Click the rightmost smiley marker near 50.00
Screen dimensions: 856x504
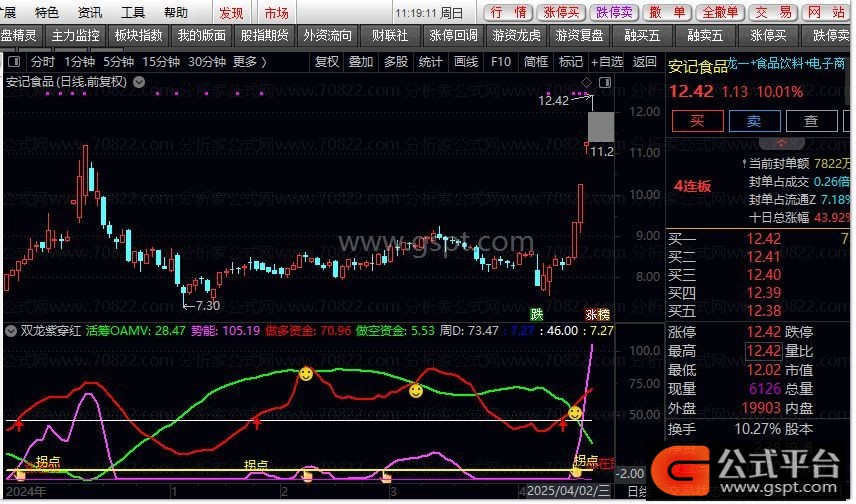pyautogui.click(x=575, y=413)
